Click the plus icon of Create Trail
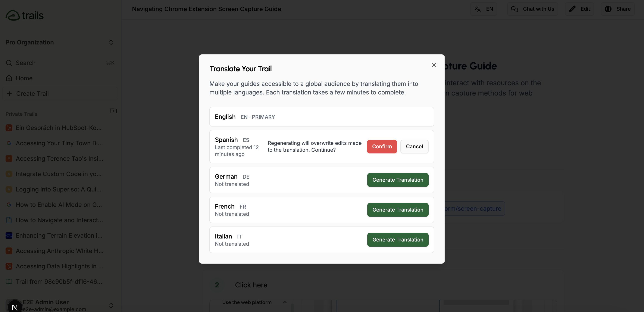The image size is (644, 312). pos(9,94)
